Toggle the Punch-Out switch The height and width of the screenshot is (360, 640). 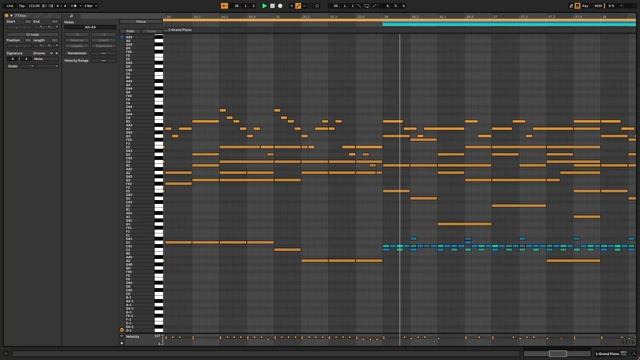(x=374, y=6)
